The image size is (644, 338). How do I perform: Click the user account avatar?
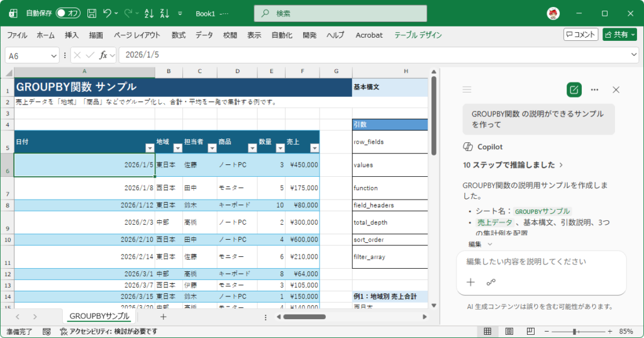[553, 13]
